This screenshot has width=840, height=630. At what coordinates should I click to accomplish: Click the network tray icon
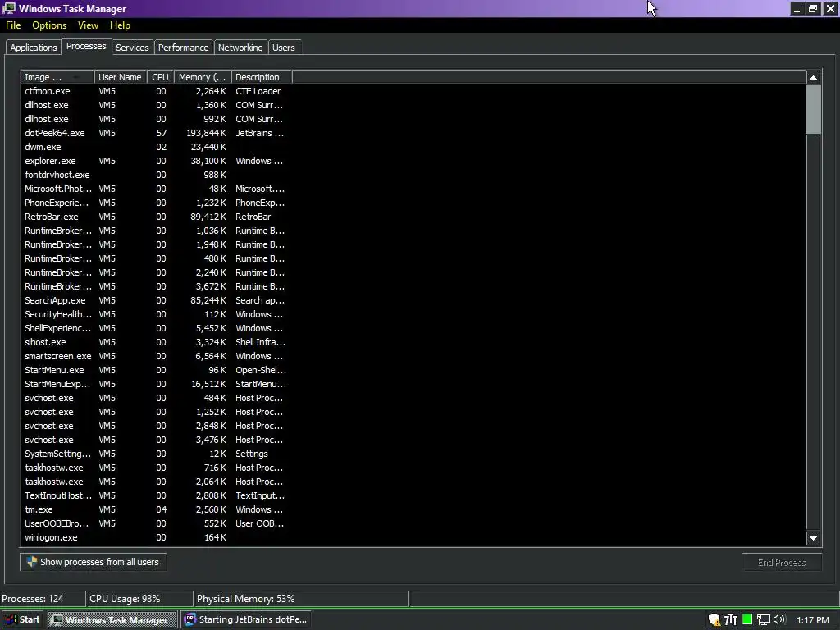(764, 620)
